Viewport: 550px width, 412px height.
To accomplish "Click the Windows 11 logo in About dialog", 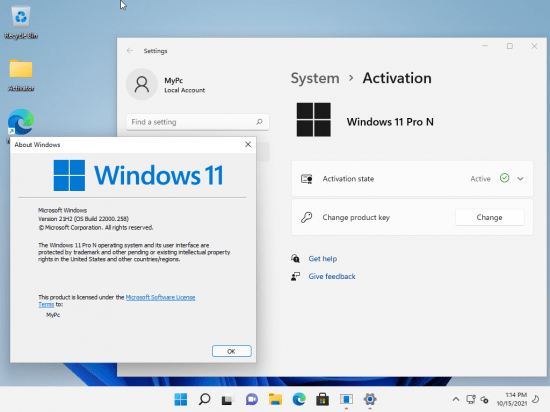I will pyautogui.click(x=138, y=175).
